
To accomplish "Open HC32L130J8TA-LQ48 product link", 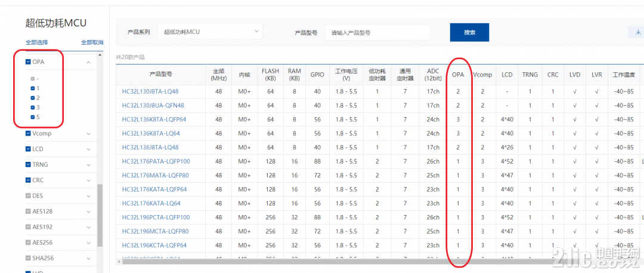I will click(x=150, y=91).
